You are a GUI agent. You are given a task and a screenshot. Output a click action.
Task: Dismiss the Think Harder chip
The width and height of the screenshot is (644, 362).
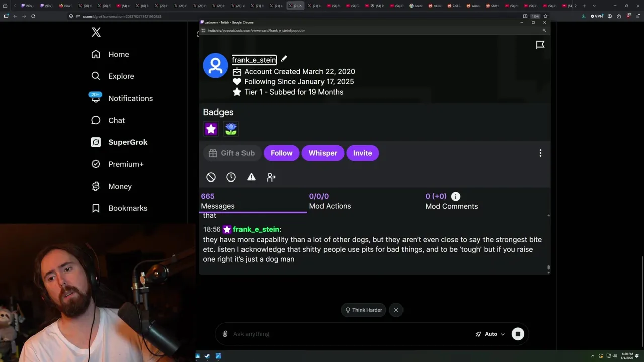click(x=396, y=310)
